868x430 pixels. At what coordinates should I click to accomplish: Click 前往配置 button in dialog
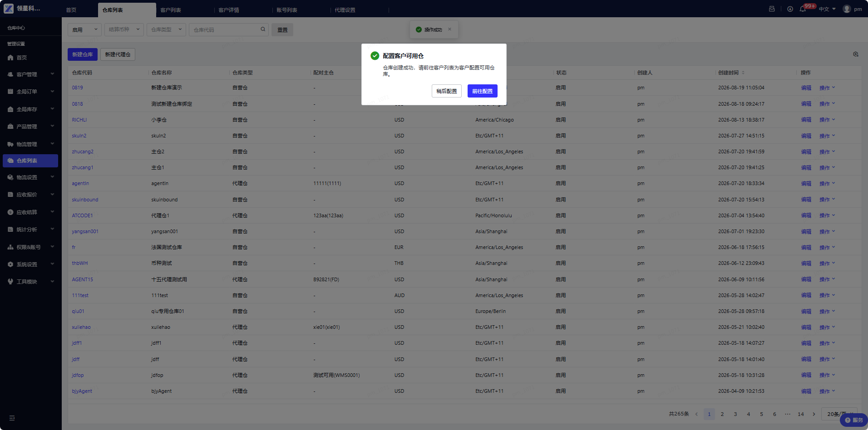click(482, 91)
